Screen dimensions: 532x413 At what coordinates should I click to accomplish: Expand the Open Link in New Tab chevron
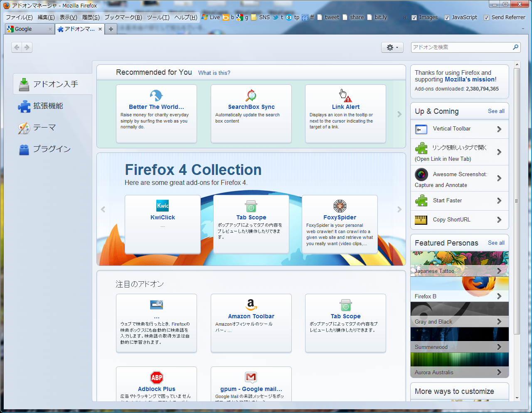tap(499, 152)
